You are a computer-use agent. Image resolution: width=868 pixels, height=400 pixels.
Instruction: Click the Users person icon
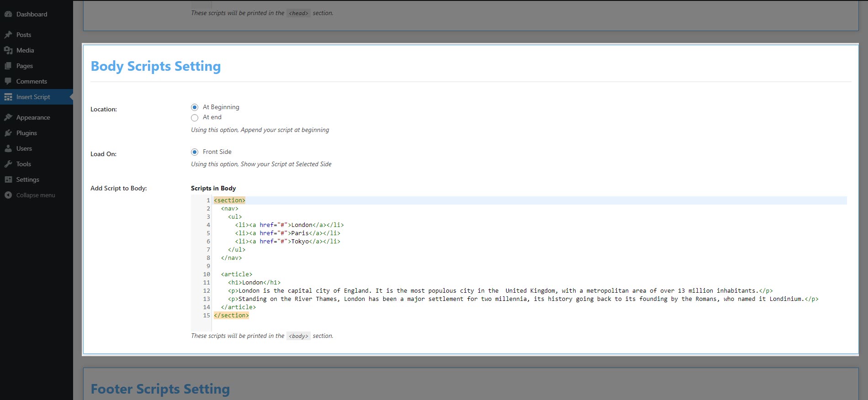(x=8, y=148)
